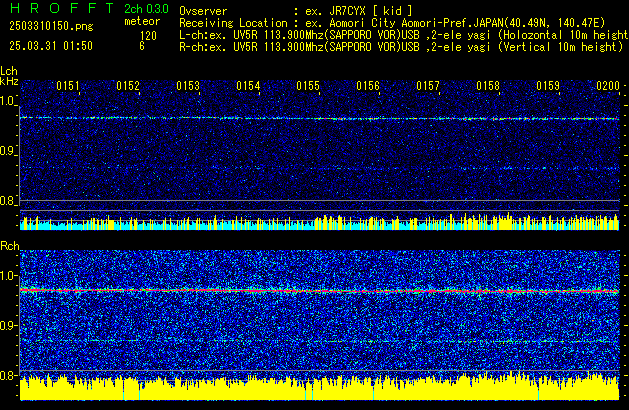The width and height of the screenshot is (629, 410).
Task: Click the 1.0 frequency label in Lch
Action: (x=7, y=101)
